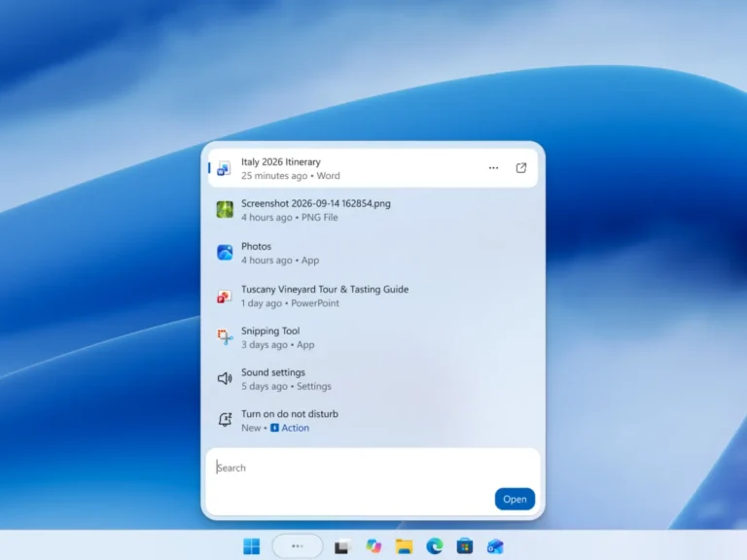Click the PowerPoint icon for Tuscany Vineyard Tour
This screenshot has height=560, width=747.
[x=224, y=297]
